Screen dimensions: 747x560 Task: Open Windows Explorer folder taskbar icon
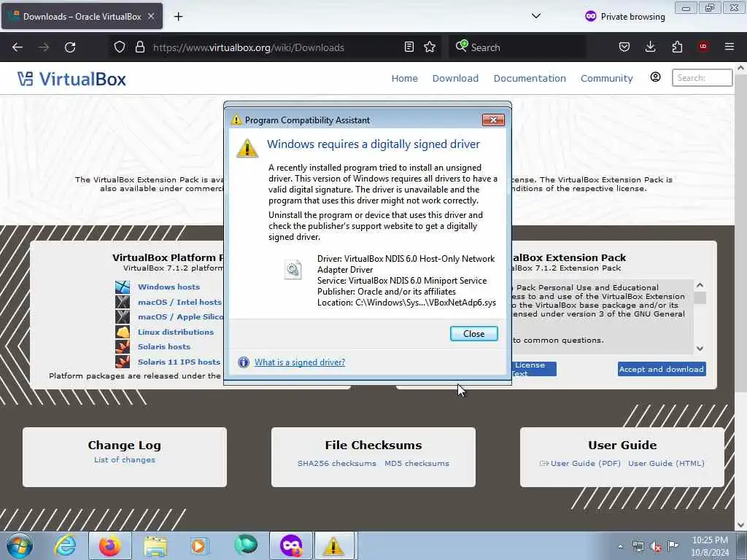click(155, 545)
